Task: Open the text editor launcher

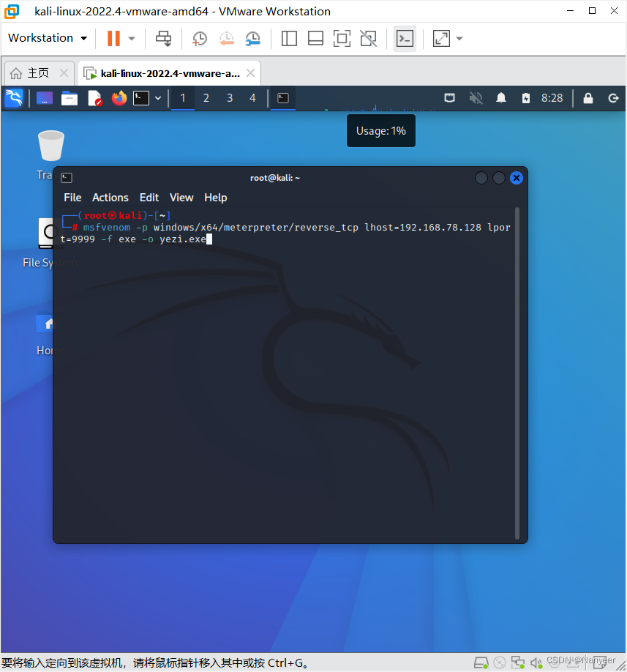Action: 94,98
